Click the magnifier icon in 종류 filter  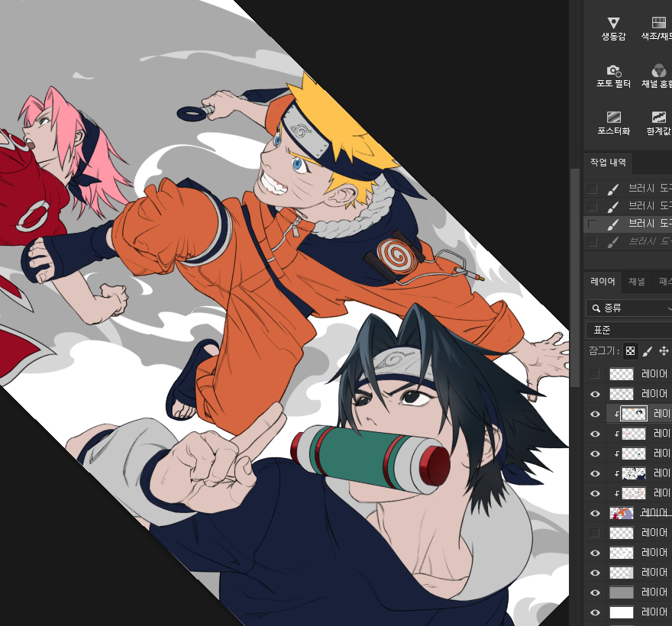pyautogui.click(x=596, y=308)
